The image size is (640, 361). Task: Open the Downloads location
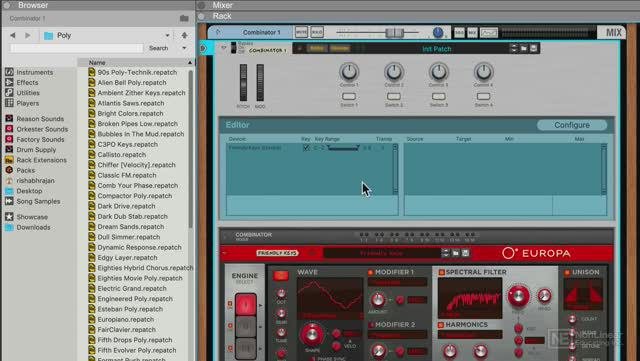click(28, 227)
